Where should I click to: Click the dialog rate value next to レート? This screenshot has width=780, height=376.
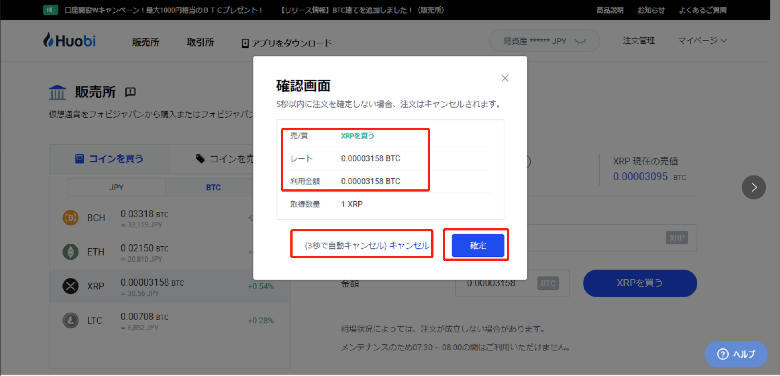(371, 159)
